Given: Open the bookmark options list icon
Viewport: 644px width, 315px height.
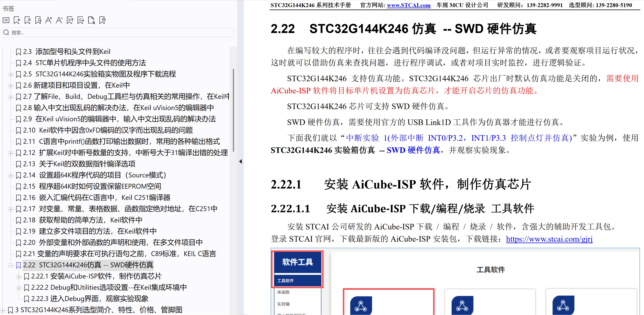Looking at the screenshot, I should [6, 20].
